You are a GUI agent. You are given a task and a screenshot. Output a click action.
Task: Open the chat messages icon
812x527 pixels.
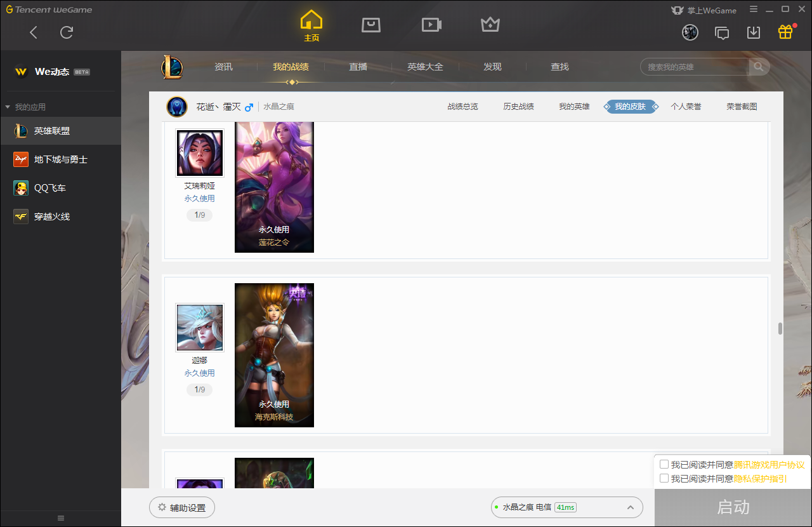click(722, 32)
